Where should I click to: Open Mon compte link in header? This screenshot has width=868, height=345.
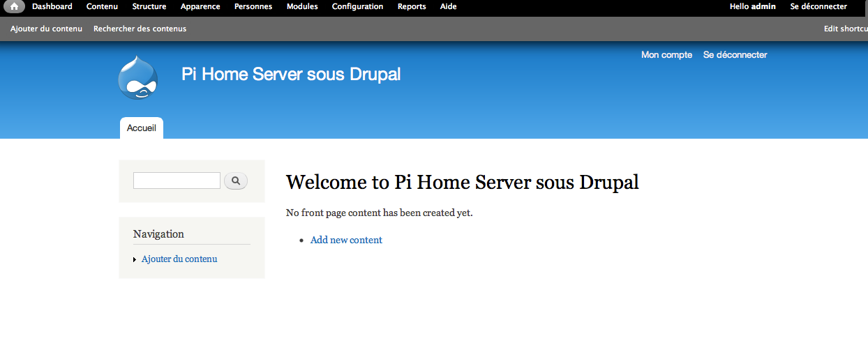click(x=666, y=54)
